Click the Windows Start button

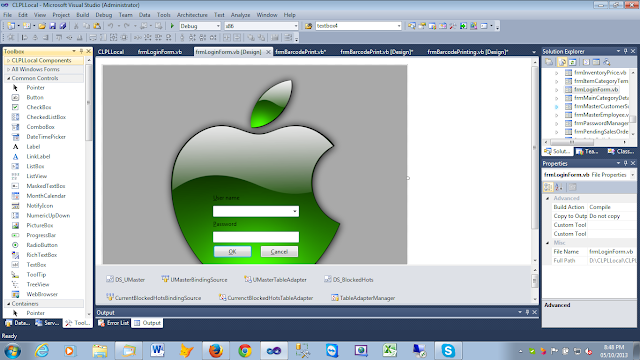[x=13, y=351]
